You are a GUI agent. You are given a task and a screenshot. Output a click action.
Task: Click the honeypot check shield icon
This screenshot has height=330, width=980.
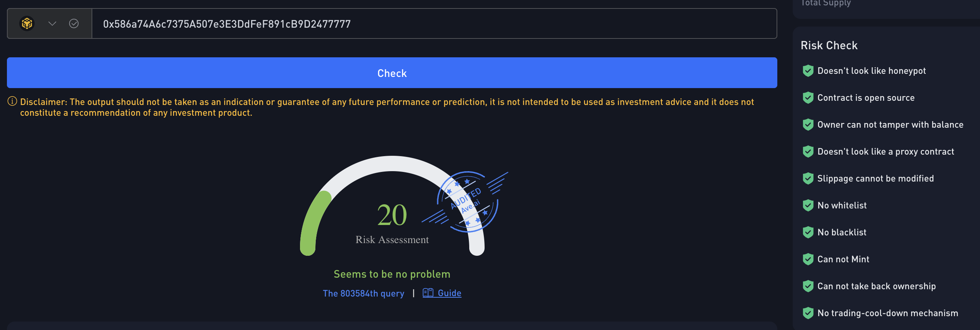tap(808, 71)
